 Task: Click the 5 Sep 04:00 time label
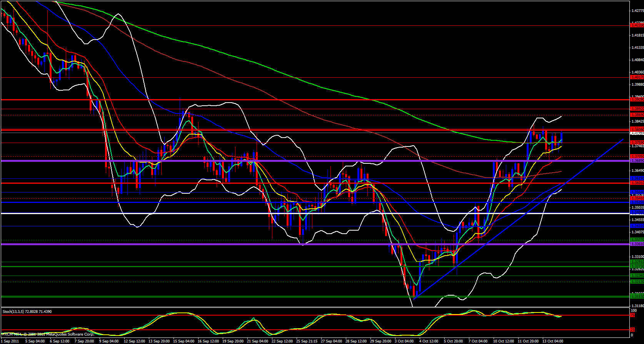pyautogui.click(x=35, y=341)
